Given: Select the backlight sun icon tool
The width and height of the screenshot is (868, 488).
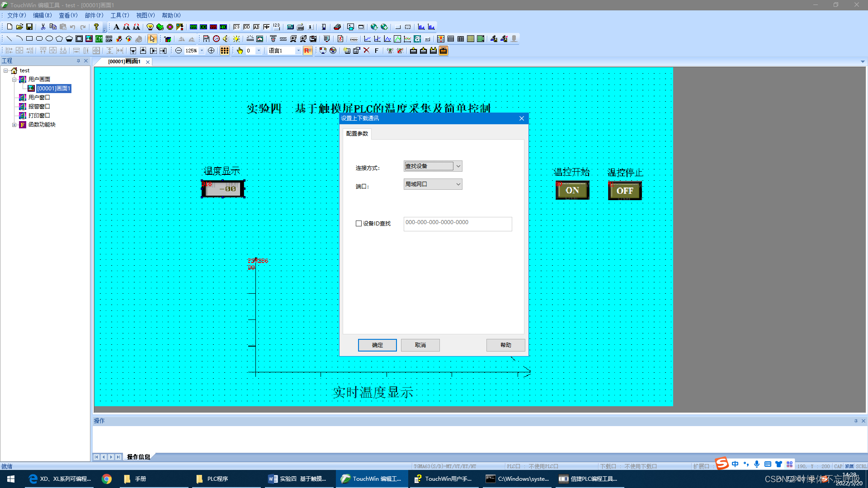Looking at the screenshot, I should click(x=236, y=38).
